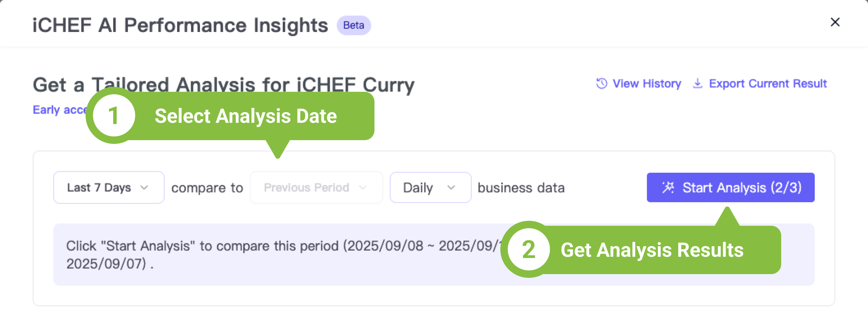
Task: Click the chevron beside Last 7 Days
Action: 144,188
